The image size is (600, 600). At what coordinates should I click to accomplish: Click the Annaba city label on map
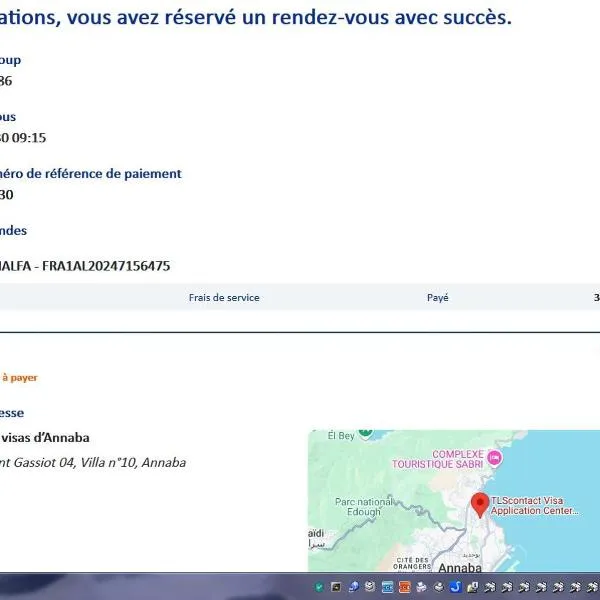pos(460,567)
